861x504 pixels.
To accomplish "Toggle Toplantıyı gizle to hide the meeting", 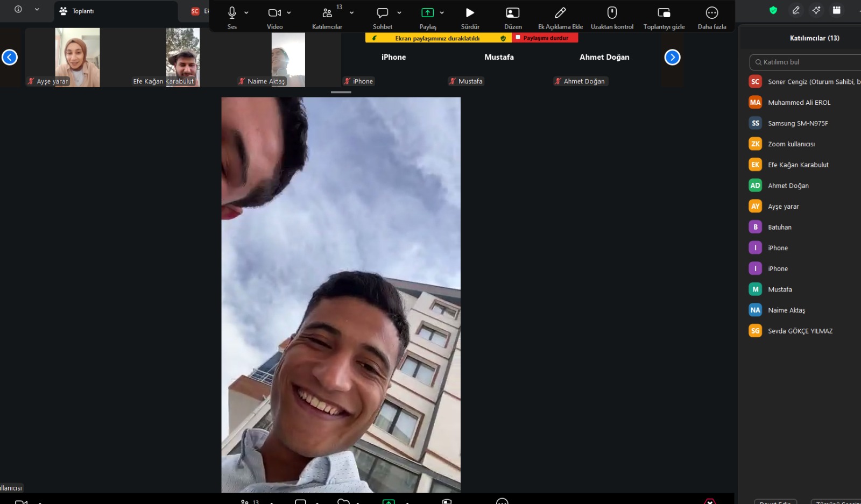I will tap(664, 13).
